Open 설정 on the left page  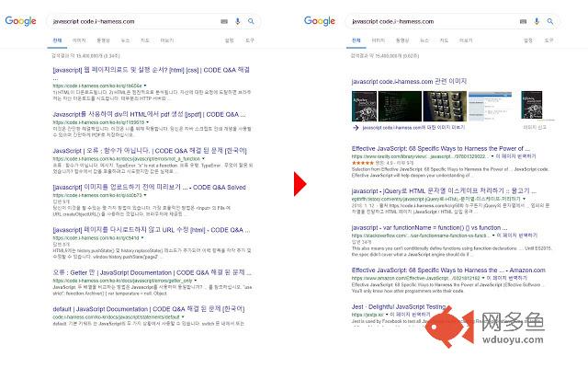click(x=229, y=40)
